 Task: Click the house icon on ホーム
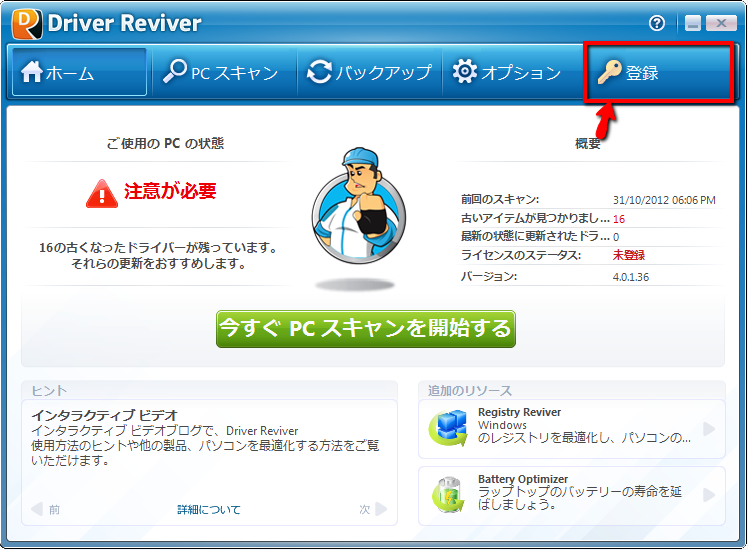click(x=31, y=72)
